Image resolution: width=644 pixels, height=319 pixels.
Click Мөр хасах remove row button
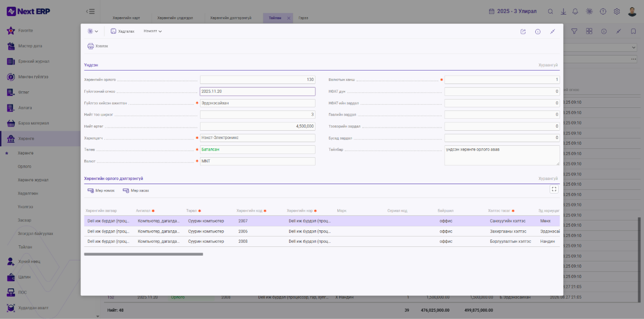click(x=136, y=190)
